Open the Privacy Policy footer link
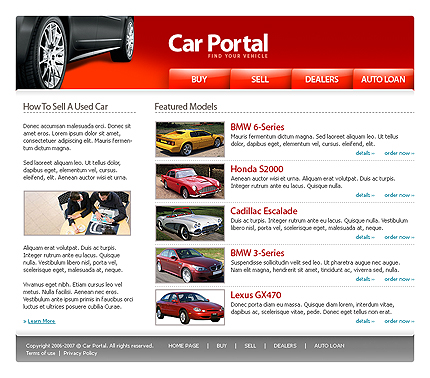Viewport: 430px width, 378px height. [80, 353]
